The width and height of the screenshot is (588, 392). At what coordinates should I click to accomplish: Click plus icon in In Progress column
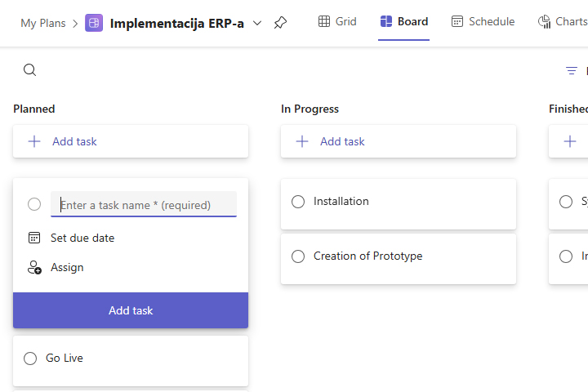tap(302, 141)
